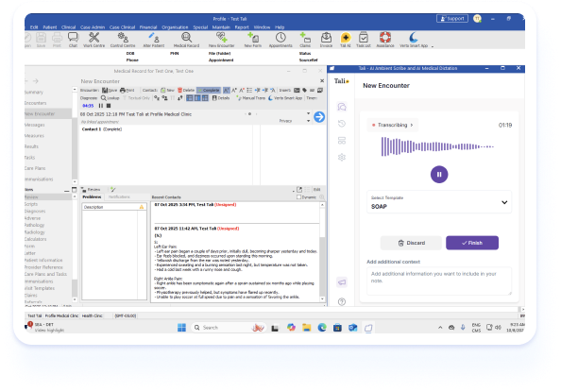The width and height of the screenshot is (561, 392).
Task: Stop the encounter timer
Action: [x=109, y=106]
